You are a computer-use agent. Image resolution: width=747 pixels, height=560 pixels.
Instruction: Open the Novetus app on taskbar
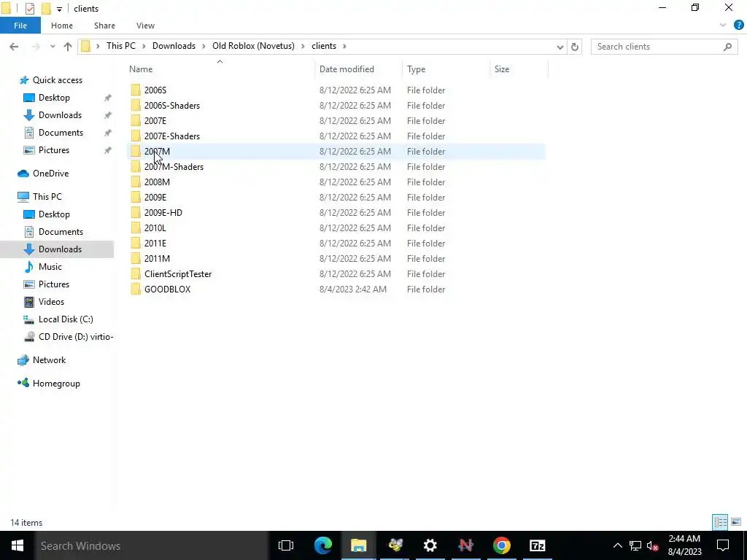[466, 545]
